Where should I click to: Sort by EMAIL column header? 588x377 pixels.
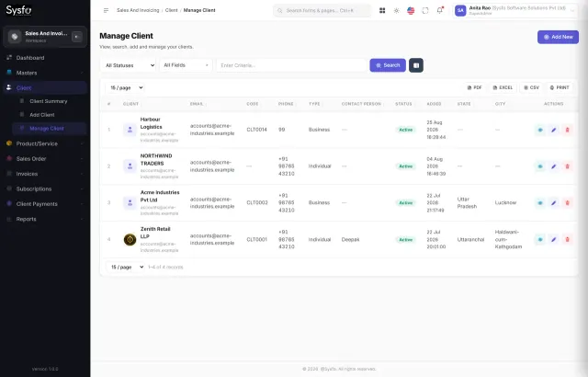197,104
